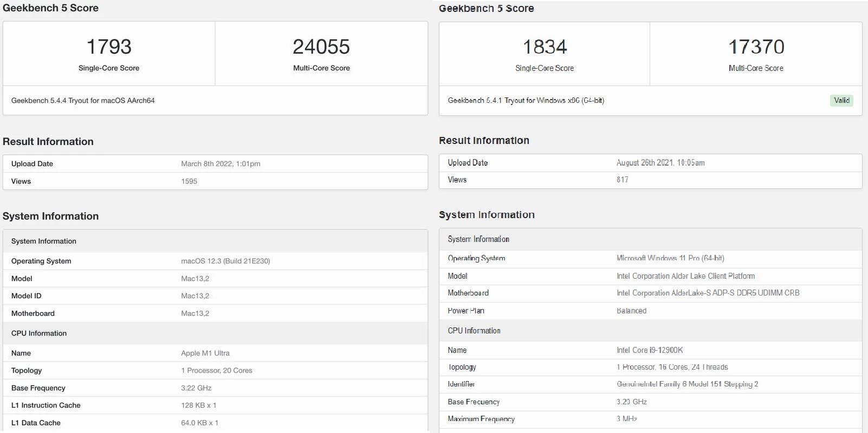Click 'Model ID' row label
This screenshot has width=868, height=433.
tap(27, 296)
